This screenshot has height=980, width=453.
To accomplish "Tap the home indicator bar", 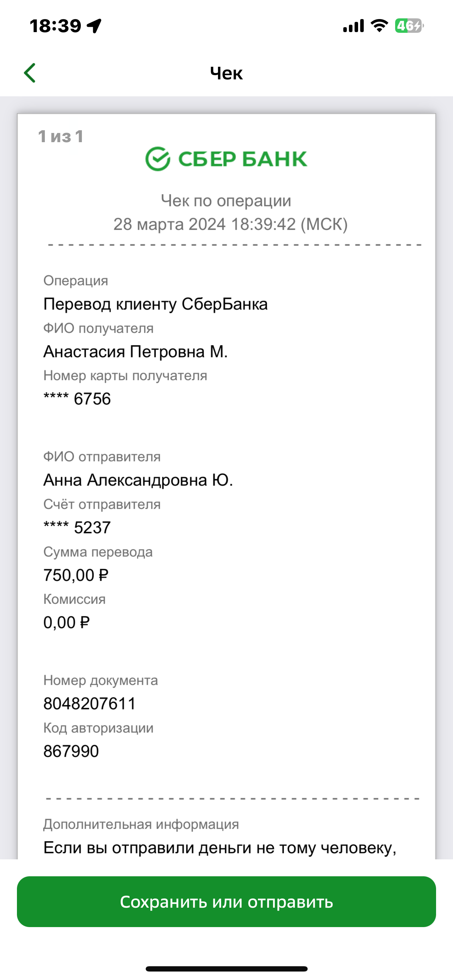I will (x=226, y=969).
